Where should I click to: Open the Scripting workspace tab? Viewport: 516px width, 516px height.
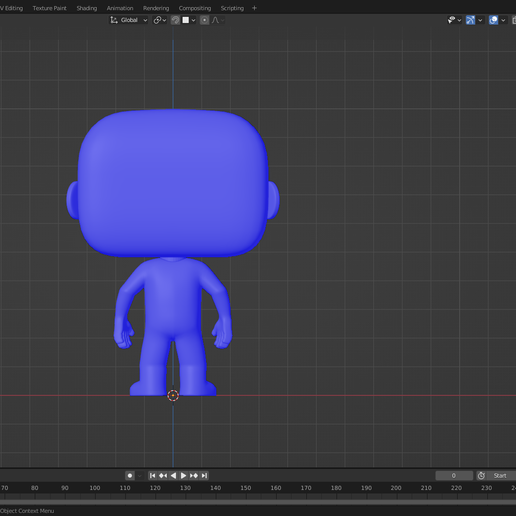[232, 8]
